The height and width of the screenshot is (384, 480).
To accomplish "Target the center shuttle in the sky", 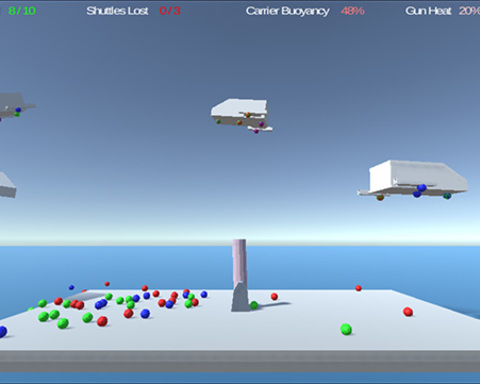I will pos(241,115).
